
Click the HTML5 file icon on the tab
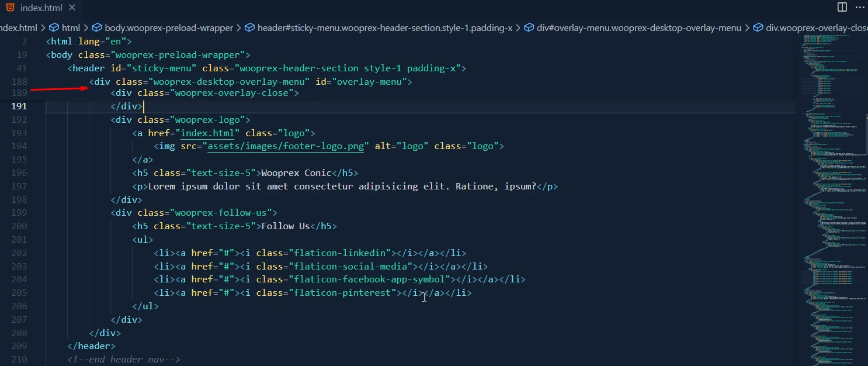11,8
